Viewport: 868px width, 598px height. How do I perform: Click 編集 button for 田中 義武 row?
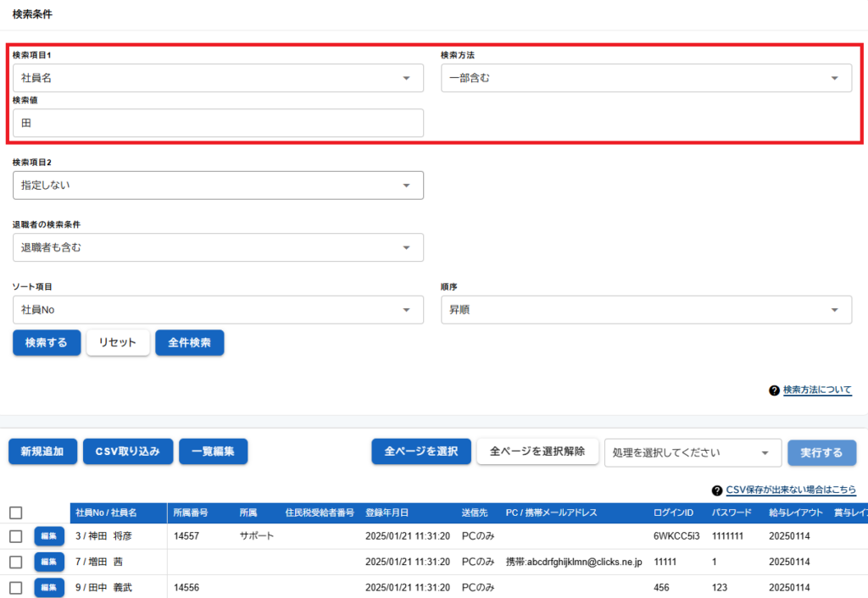click(48, 587)
